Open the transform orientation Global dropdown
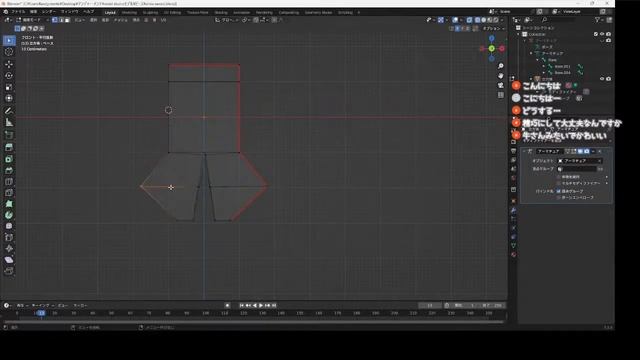The width and height of the screenshot is (640, 360). click(227, 20)
